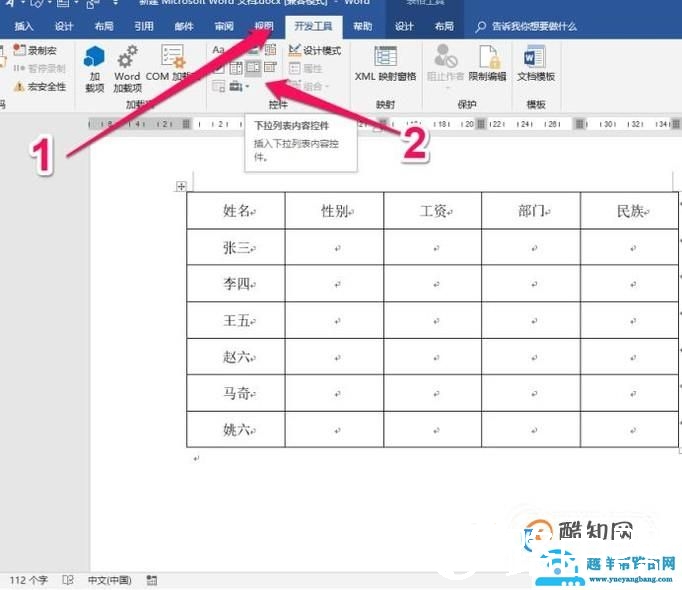Click the empty 部门 cell in 王五 row
Image resolution: width=682 pixels, height=590 pixels.
[531, 320]
